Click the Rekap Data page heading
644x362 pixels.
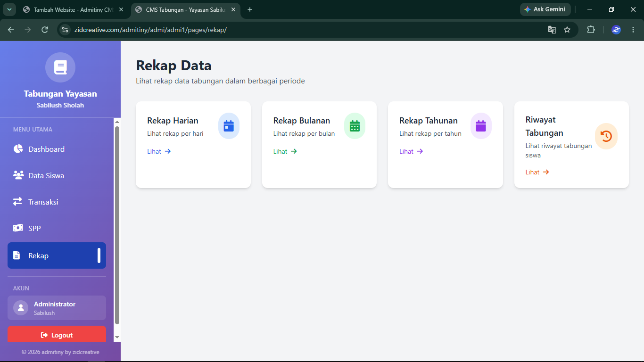pyautogui.click(x=173, y=65)
